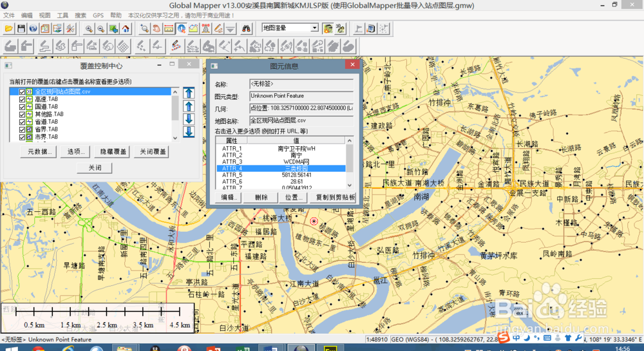This screenshot has width=644, height=351.
Task: Select the path profile tool
Action: 193,28
